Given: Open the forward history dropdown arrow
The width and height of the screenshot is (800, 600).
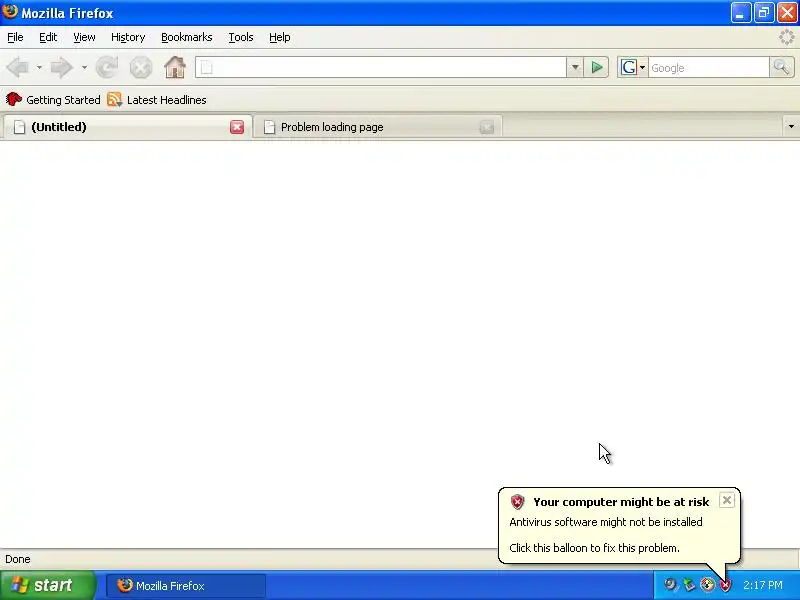Looking at the screenshot, I should [x=84, y=67].
